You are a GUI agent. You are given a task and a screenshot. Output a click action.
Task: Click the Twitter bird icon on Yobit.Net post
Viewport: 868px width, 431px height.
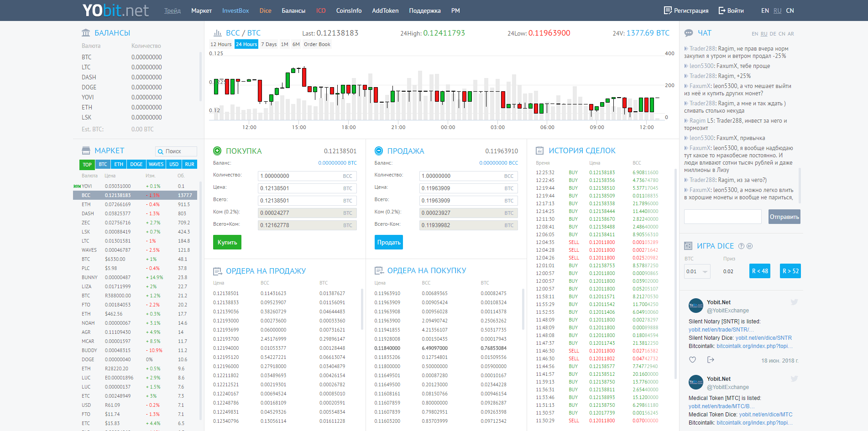pyautogui.click(x=794, y=302)
